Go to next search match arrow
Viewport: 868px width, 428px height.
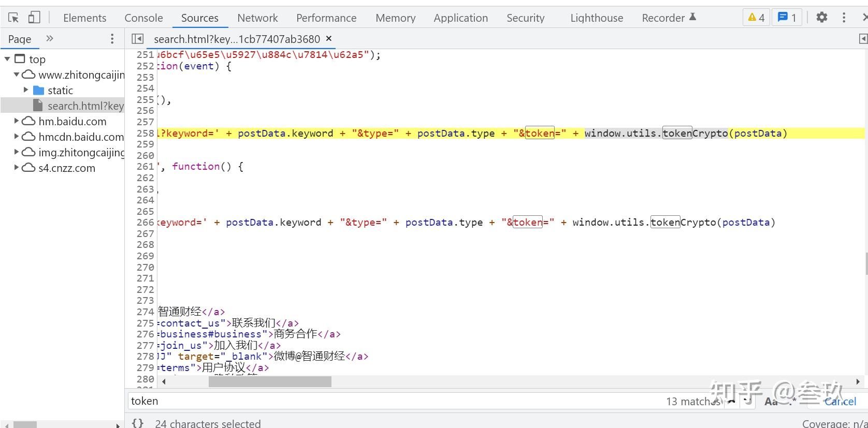[747, 401]
